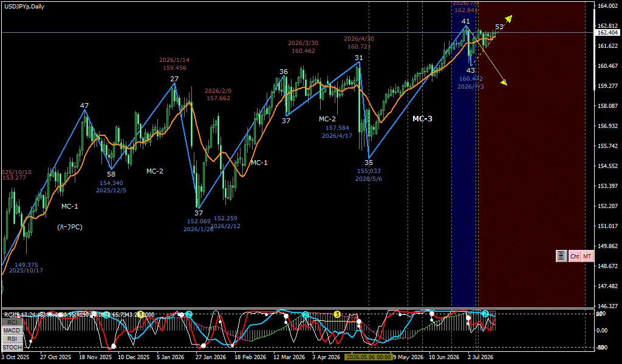This screenshot has width=622, height=364.
Task: Click the MT button
Action: (x=587, y=256)
